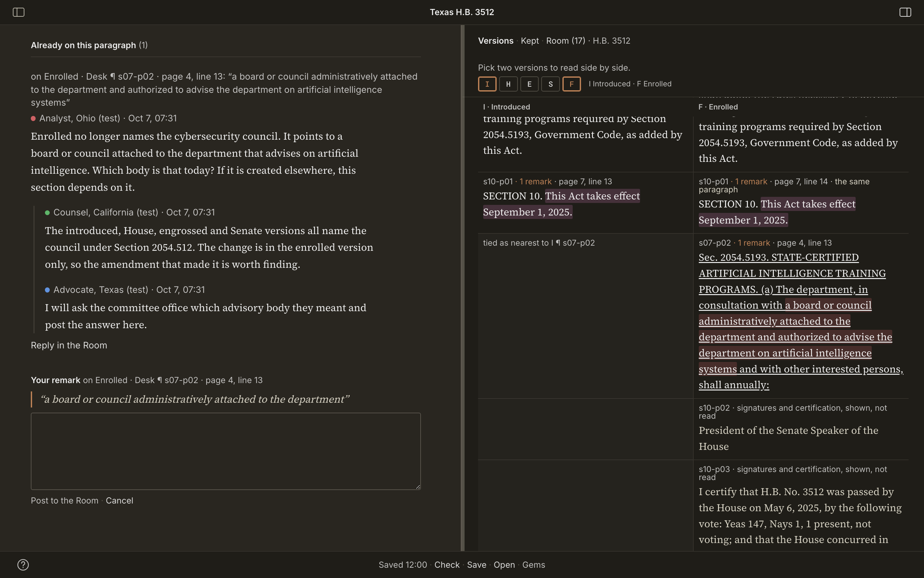
Task: Click "Saved 12:00" status text
Action: tap(402, 565)
